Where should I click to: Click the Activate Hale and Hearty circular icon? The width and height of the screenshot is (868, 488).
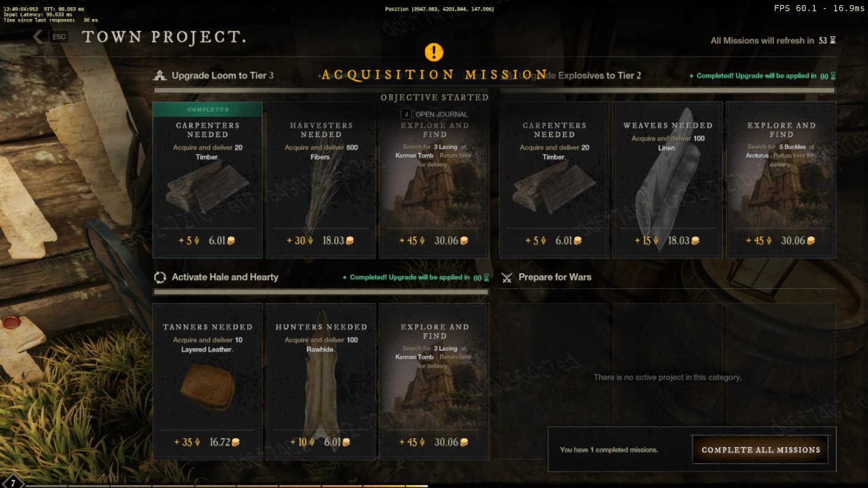160,277
